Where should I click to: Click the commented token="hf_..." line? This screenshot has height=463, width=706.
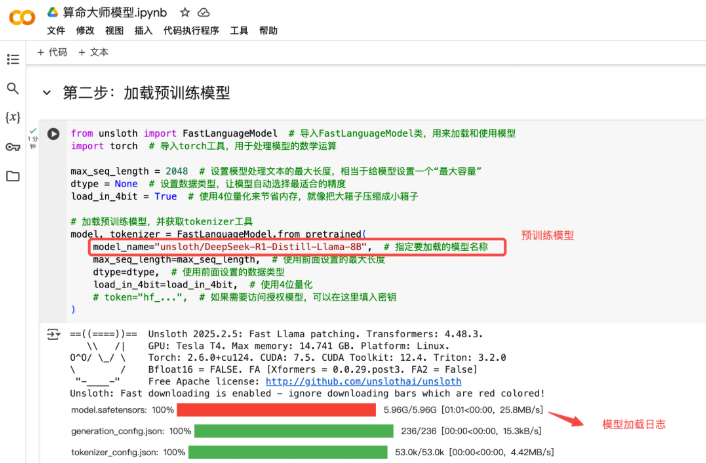click(x=244, y=297)
